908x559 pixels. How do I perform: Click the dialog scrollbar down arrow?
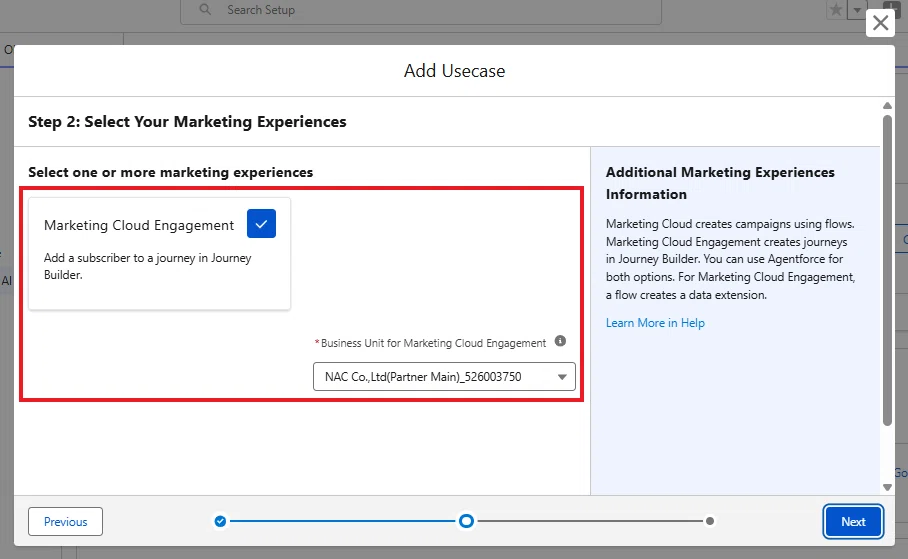pos(887,487)
